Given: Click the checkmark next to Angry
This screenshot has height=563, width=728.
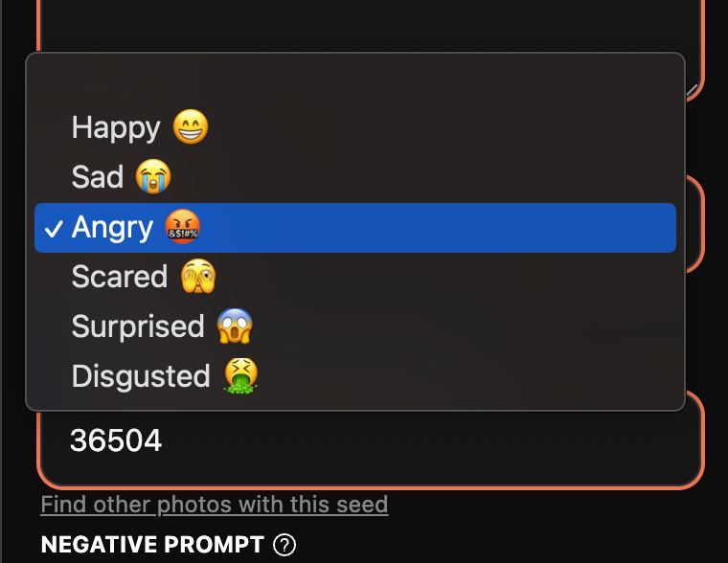Looking at the screenshot, I should pyautogui.click(x=54, y=228).
